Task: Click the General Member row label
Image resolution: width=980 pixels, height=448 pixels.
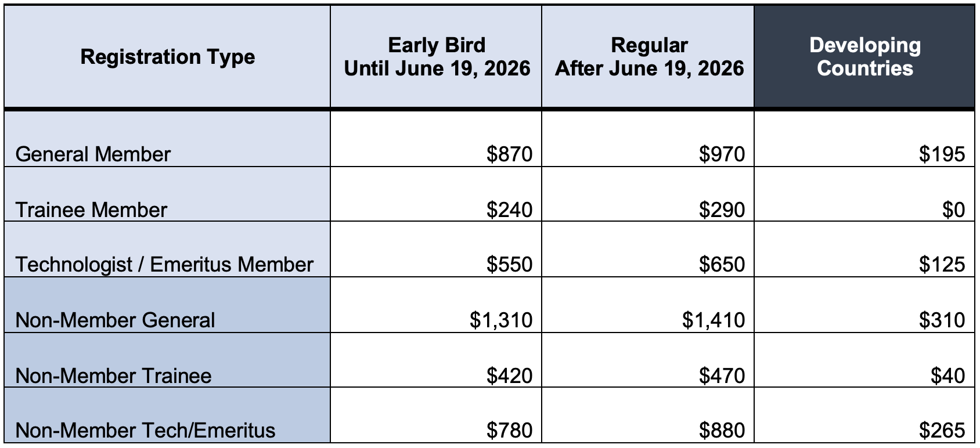Action: pos(93,154)
